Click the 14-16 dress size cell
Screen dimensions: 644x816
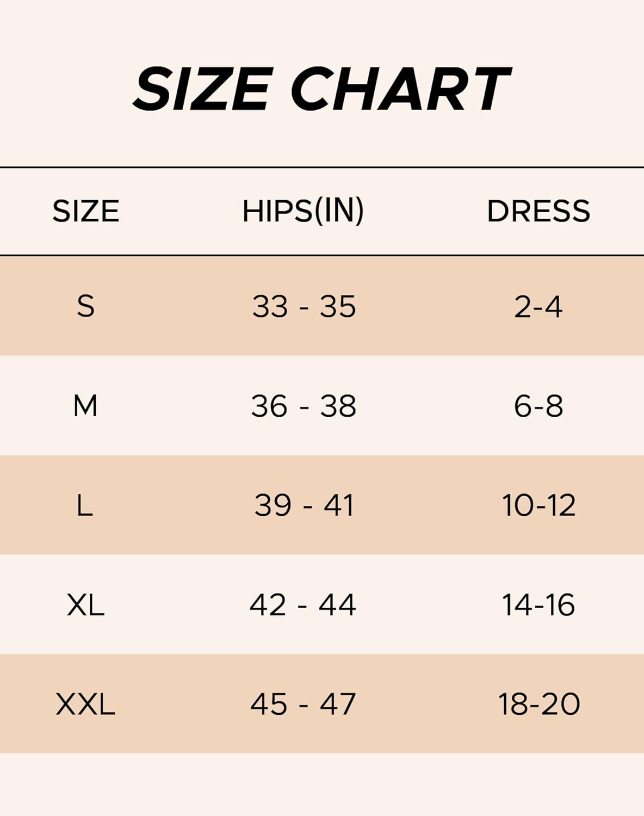(x=538, y=605)
